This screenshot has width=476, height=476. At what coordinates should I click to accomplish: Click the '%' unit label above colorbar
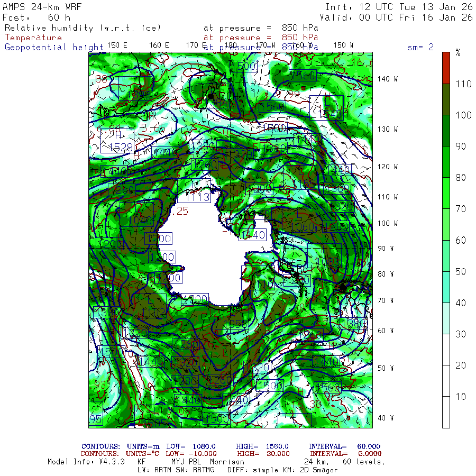point(458,53)
